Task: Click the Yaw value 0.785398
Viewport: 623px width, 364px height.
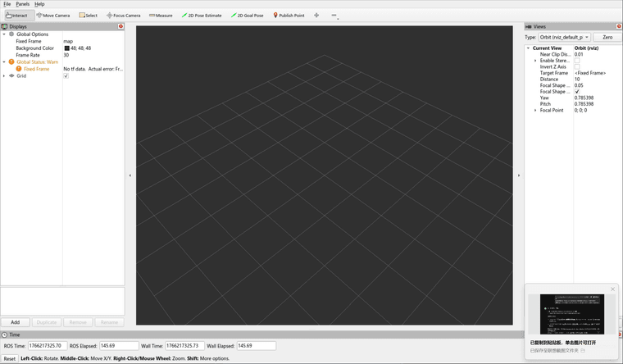Action: click(584, 98)
